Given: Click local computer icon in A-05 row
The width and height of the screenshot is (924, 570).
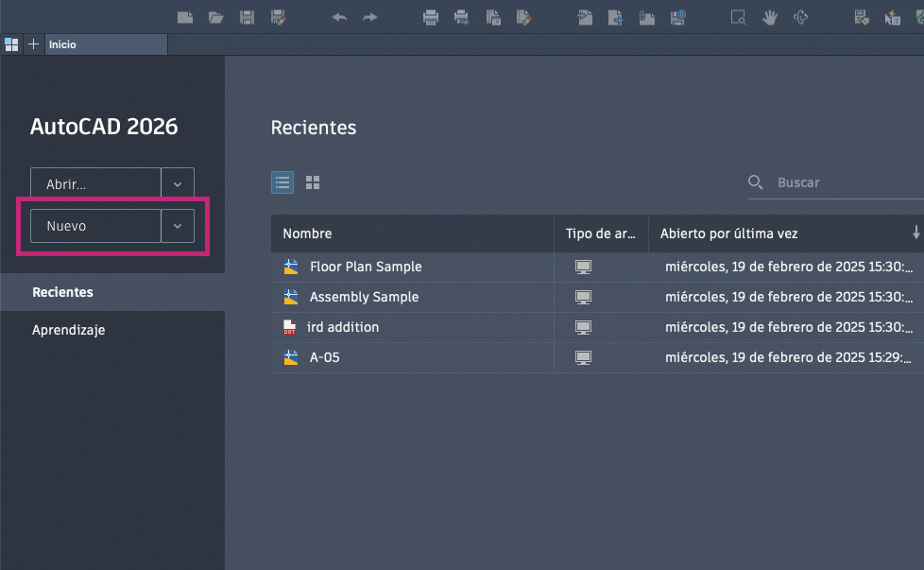Looking at the screenshot, I should click(583, 358).
